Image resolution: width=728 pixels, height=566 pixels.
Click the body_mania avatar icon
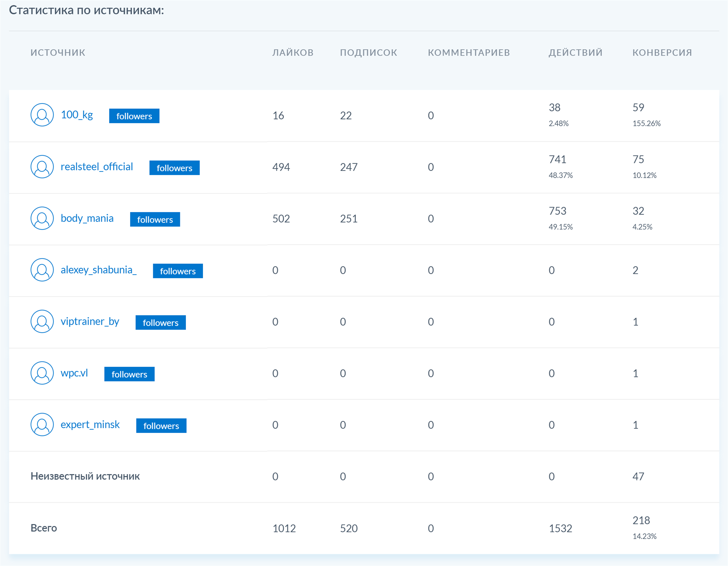point(42,218)
